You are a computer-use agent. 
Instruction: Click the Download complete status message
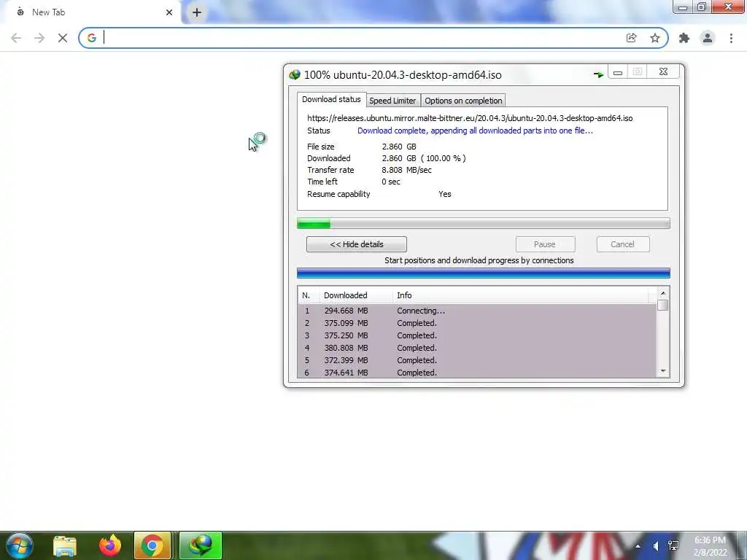[475, 131]
